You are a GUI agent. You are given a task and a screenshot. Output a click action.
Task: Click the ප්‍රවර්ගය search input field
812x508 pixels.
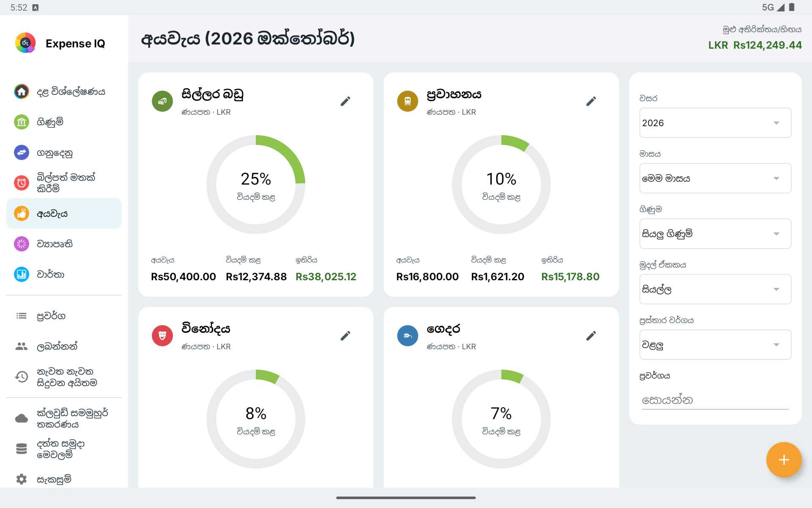point(715,400)
